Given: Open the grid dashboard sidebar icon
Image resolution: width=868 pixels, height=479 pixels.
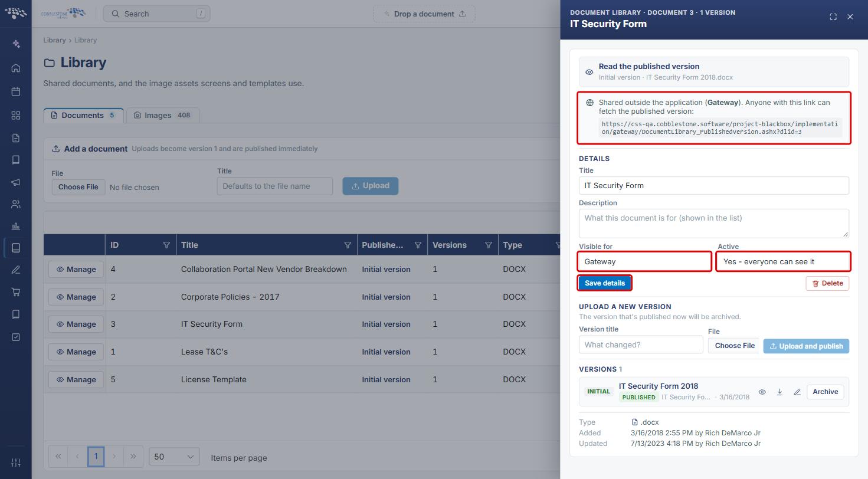Looking at the screenshot, I should click(16, 115).
